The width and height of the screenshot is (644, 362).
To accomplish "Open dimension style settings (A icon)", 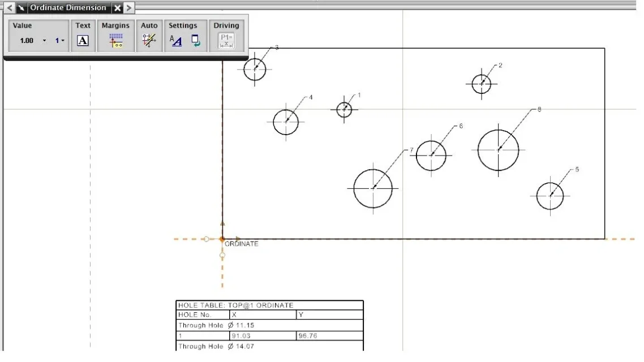I will tap(176, 41).
